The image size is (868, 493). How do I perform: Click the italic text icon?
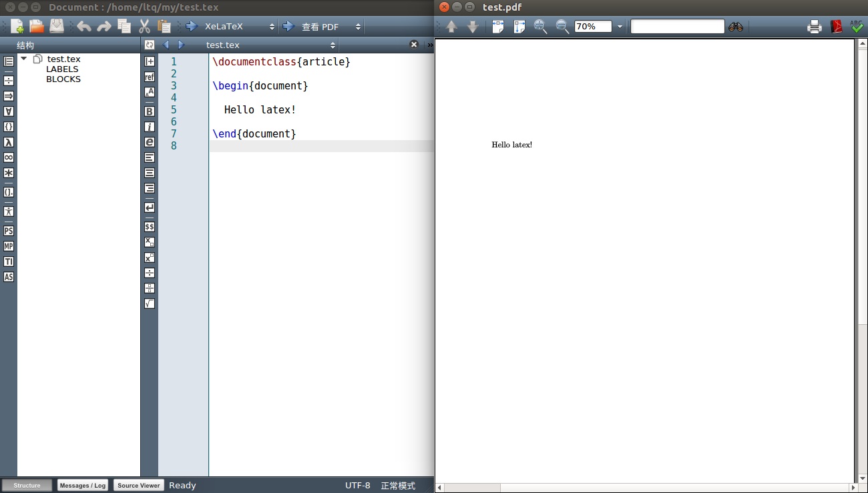tap(150, 127)
